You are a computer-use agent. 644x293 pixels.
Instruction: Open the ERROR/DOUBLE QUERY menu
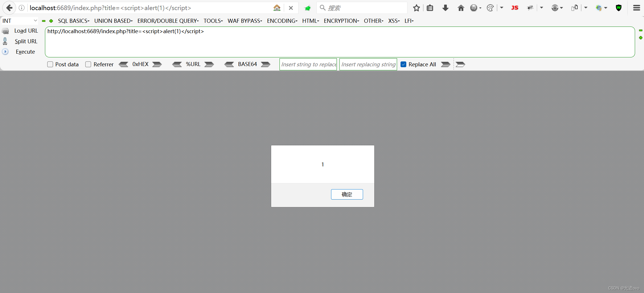168,21
